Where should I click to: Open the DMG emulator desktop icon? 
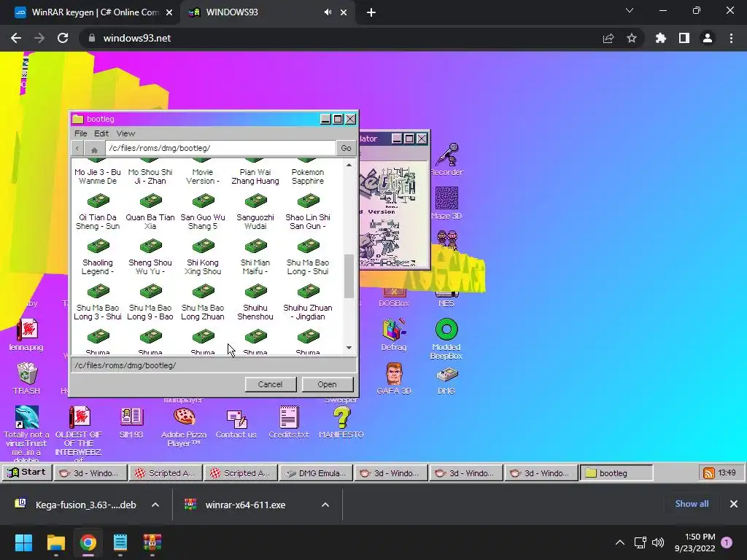coord(446,378)
